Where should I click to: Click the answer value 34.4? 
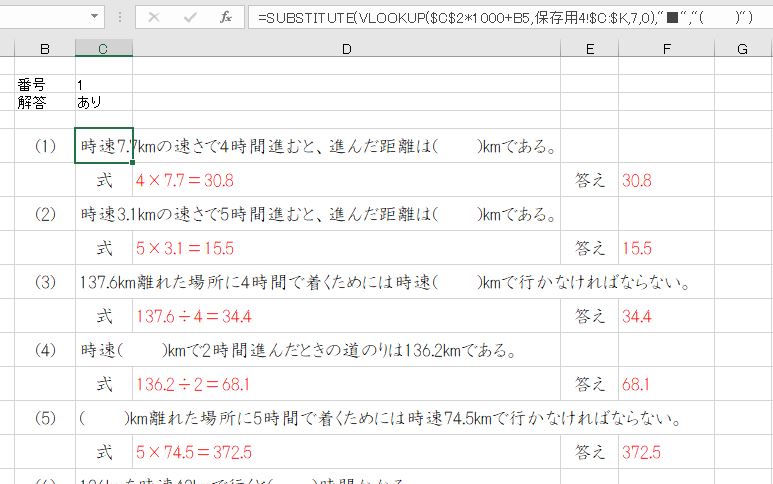[636, 316]
